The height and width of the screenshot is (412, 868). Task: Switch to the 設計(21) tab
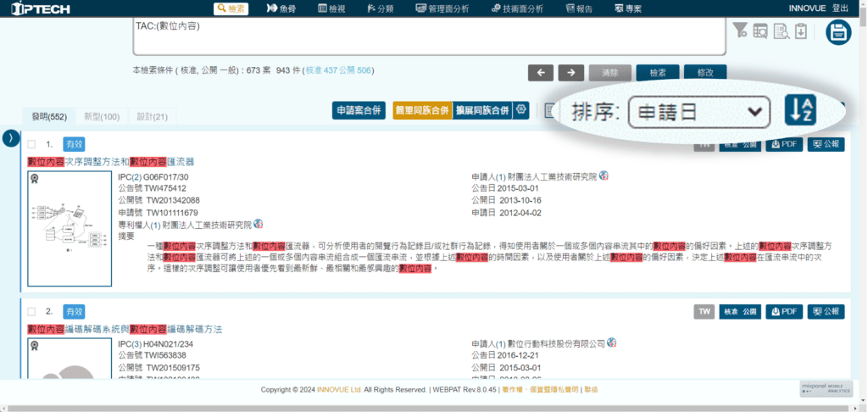[152, 116]
